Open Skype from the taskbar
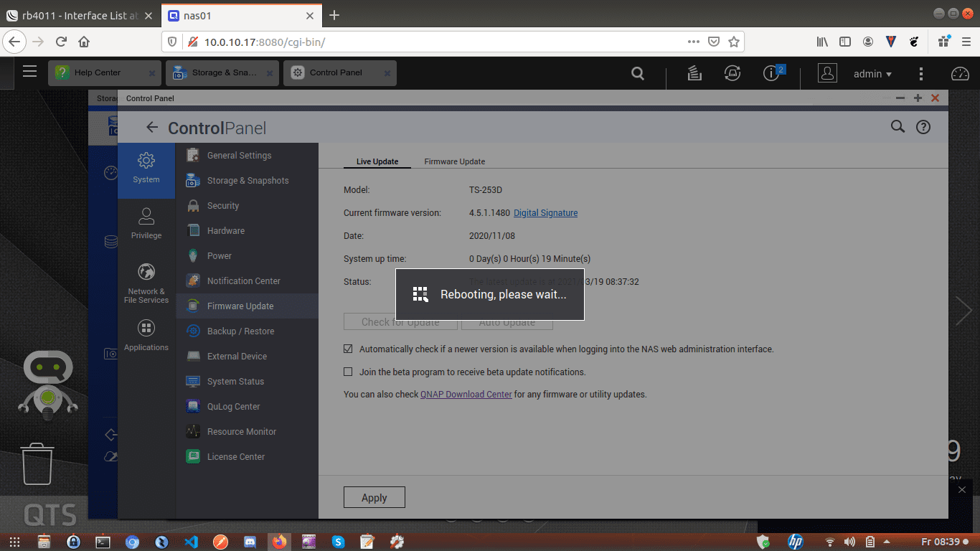This screenshot has width=980, height=551. pyautogui.click(x=338, y=542)
